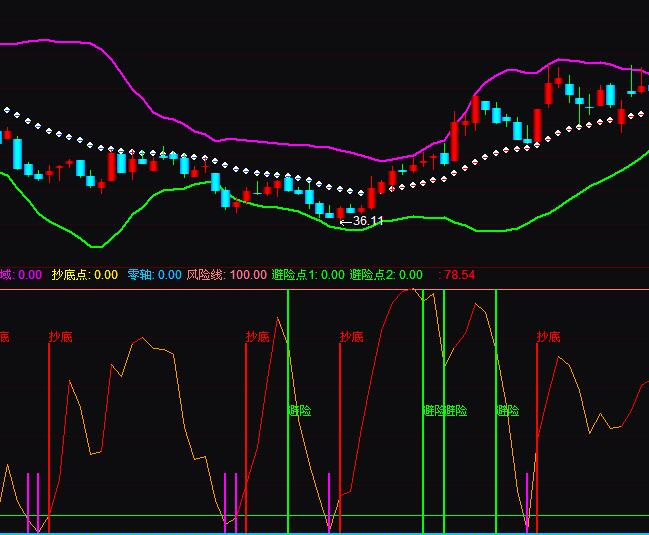Select the 抄底点 indicator value label
The width and height of the screenshot is (649, 535).
(85, 274)
